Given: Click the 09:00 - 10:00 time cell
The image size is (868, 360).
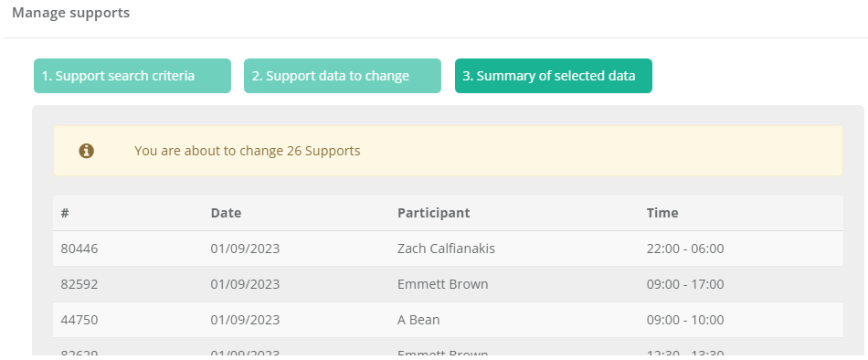Looking at the screenshot, I should [x=685, y=320].
